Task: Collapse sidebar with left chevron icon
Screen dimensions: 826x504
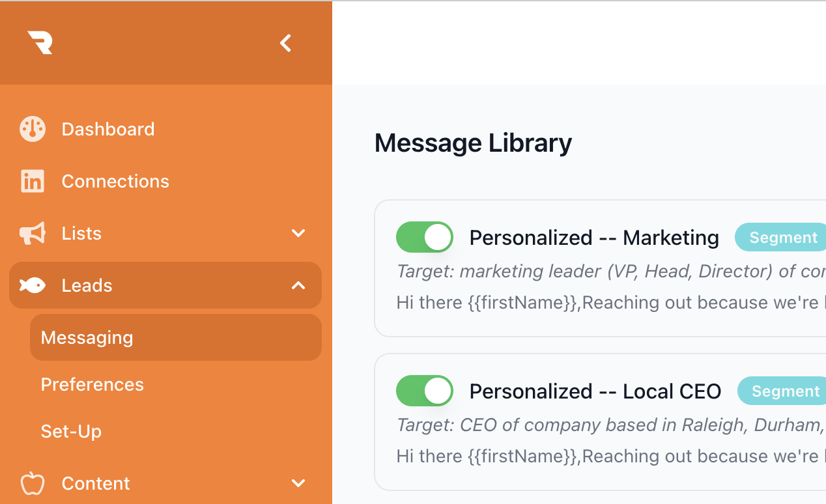Action: coord(285,43)
